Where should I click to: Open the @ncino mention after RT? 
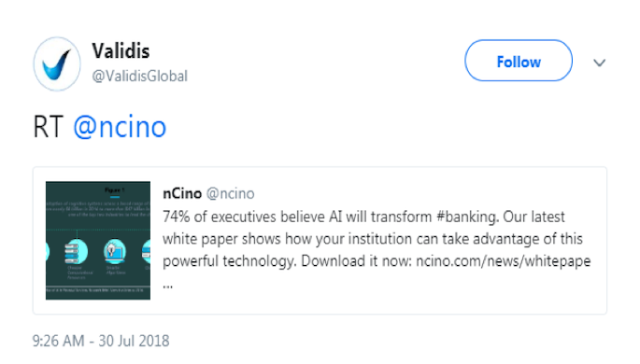[120, 127]
